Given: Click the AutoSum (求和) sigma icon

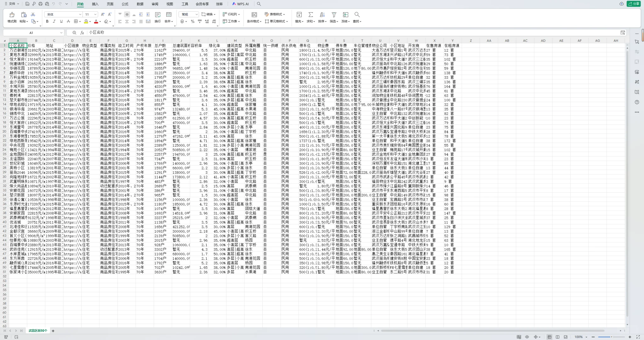Looking at the screenshot, I should click(x=311, y=15).
